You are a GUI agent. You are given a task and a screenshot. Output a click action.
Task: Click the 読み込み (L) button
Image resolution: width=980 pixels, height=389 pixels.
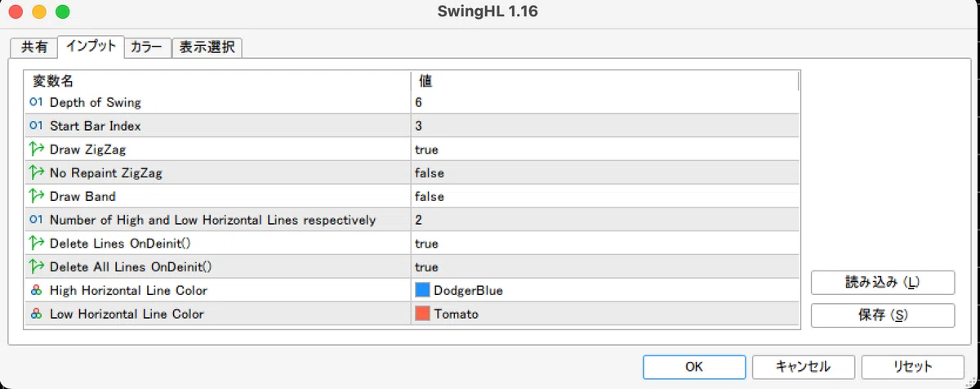point(882,282)
